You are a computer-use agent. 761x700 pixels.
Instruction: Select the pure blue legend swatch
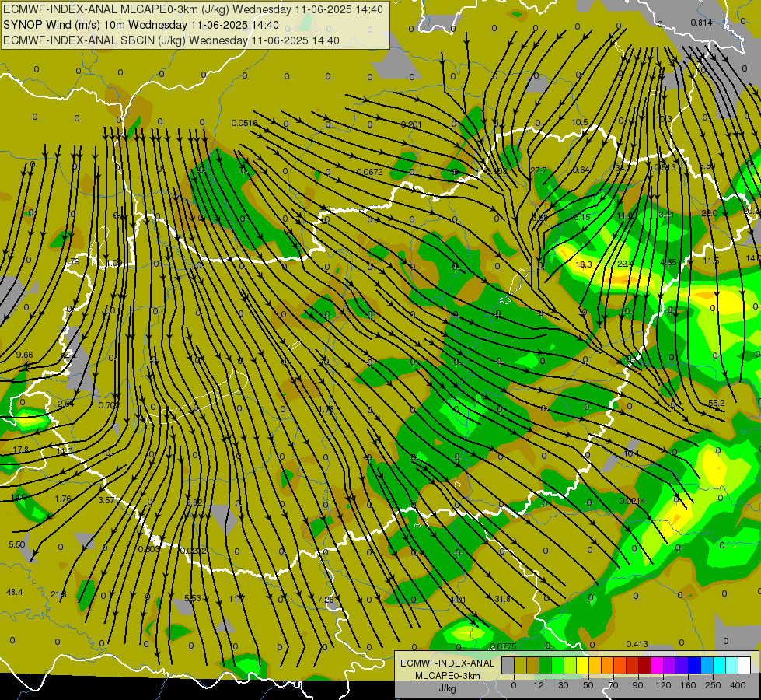pos(694,665)
